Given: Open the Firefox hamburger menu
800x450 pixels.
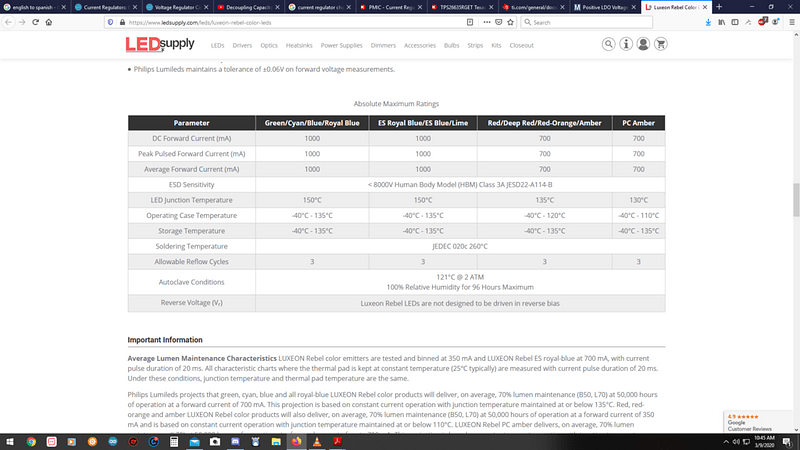Looking at the screenshot, I should (792, 22).
